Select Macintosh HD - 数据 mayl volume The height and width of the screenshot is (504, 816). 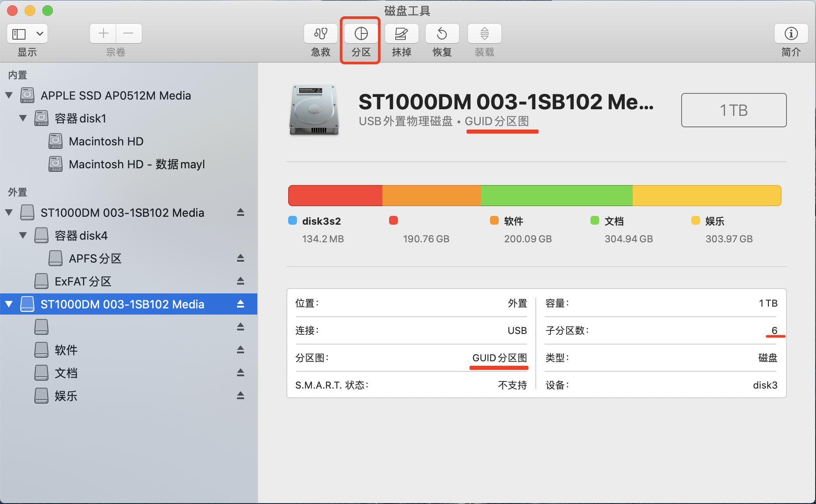[129, 164]
